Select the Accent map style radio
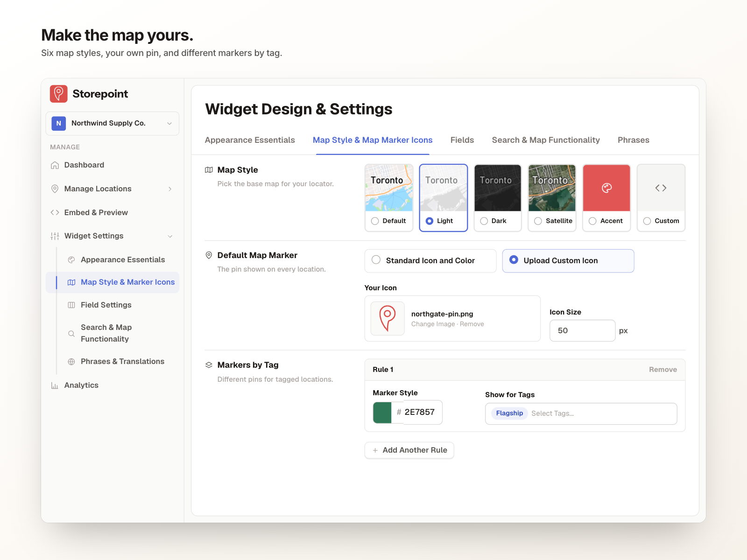This screenshot has width=747, height=560. tap(592, 221)
